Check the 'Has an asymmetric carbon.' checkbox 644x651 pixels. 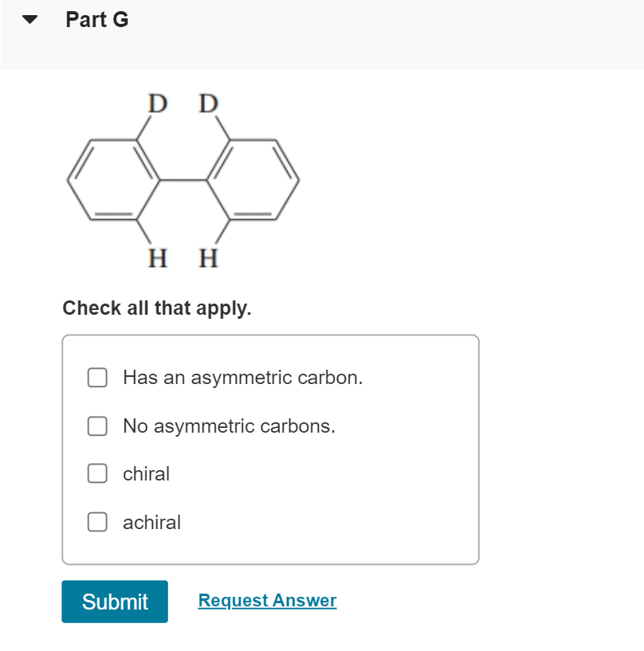(x=97, y=378)
